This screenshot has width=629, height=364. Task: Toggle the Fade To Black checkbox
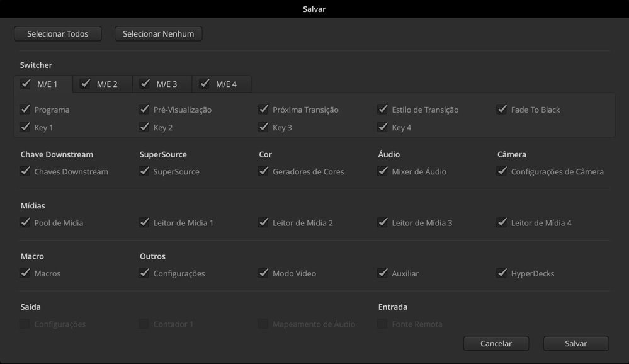(x=502, y=109)
